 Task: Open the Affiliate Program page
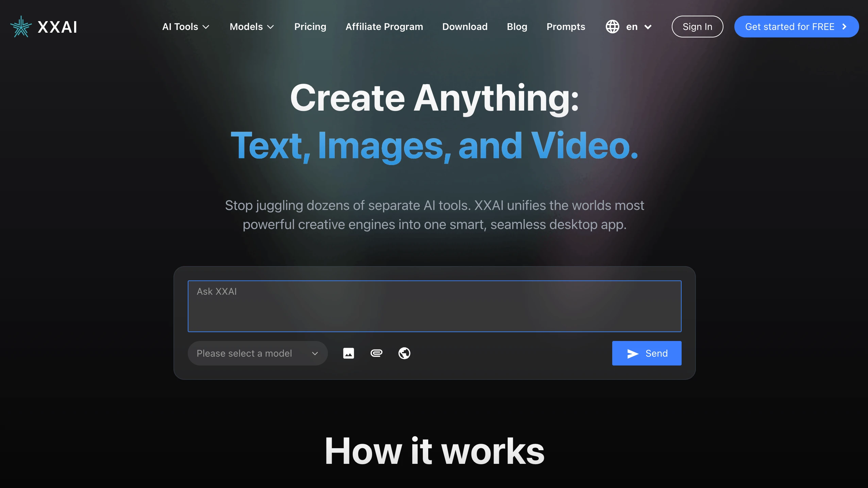(384, 27)
